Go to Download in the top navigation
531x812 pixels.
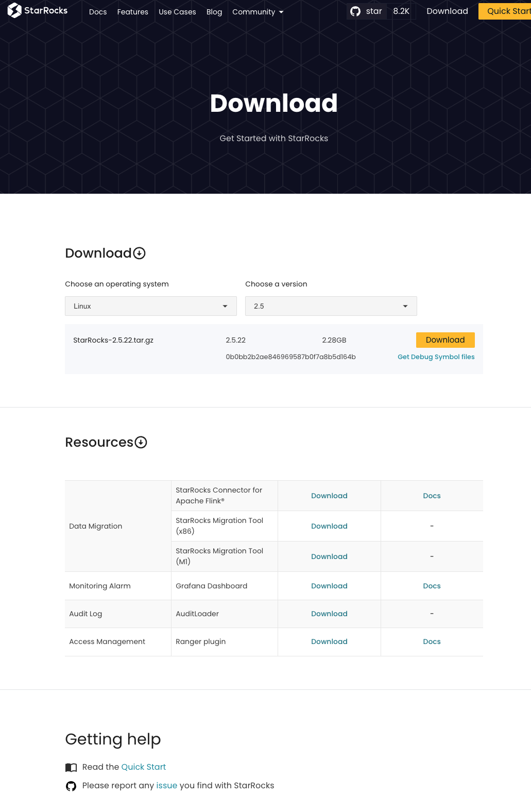point(448,11)
